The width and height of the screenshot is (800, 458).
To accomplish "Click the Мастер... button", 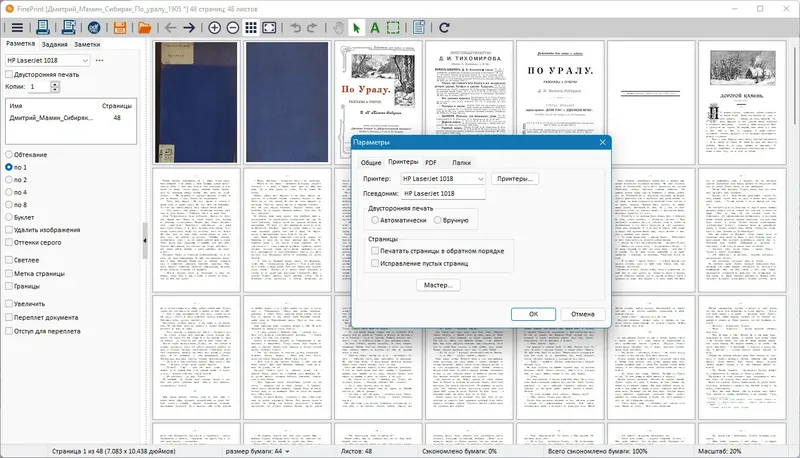I will (438, 285).
